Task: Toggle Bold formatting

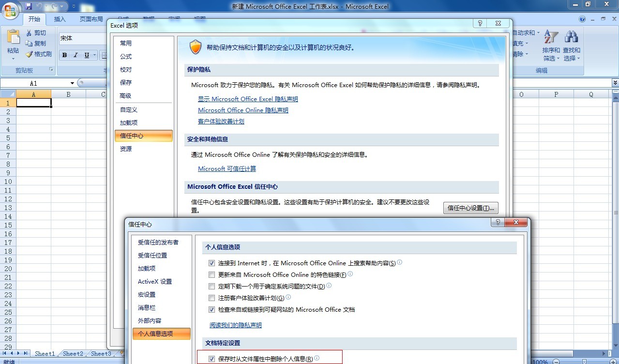Action: [64, 55]
